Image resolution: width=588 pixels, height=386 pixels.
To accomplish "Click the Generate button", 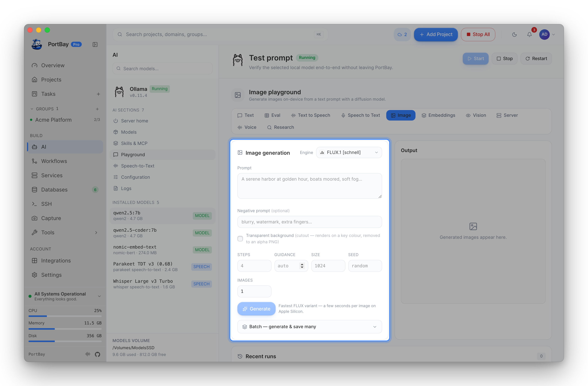I will [x=256, y=308].
